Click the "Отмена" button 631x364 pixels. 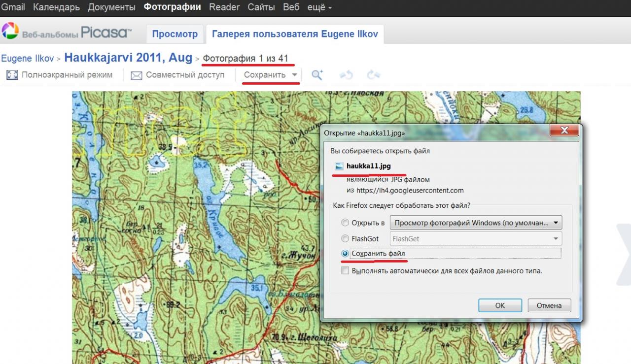click(549, 305)
